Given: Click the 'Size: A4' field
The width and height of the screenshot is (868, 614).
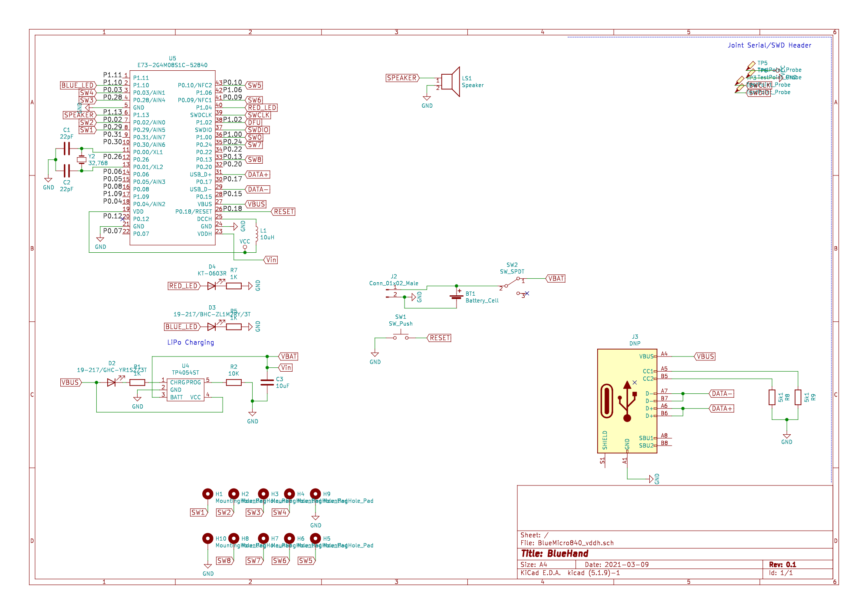Looking at the screenshot, I should tap(534, 564).
